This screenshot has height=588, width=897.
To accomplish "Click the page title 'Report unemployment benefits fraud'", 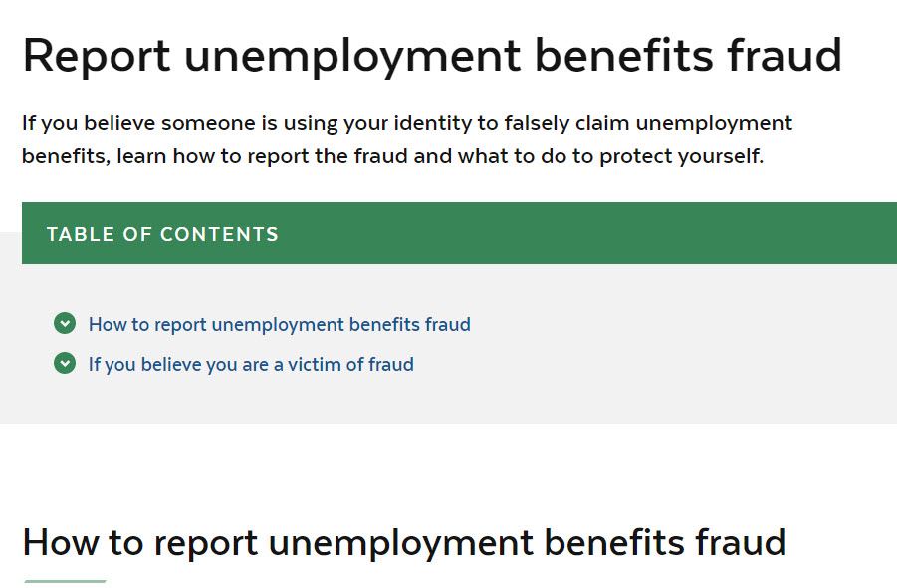I will click(x=431, y=55).
